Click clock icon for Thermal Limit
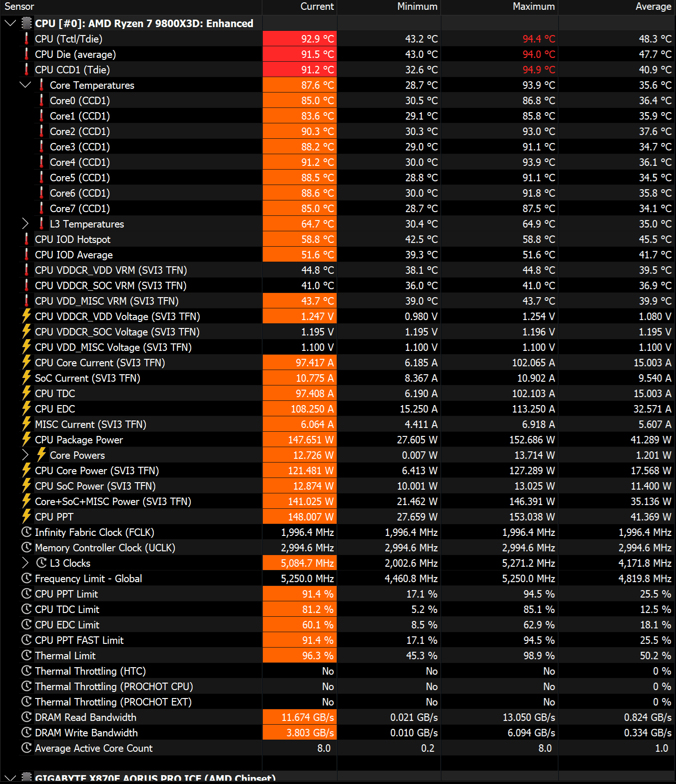Screen dimensions: 676x784 (27, 656)
